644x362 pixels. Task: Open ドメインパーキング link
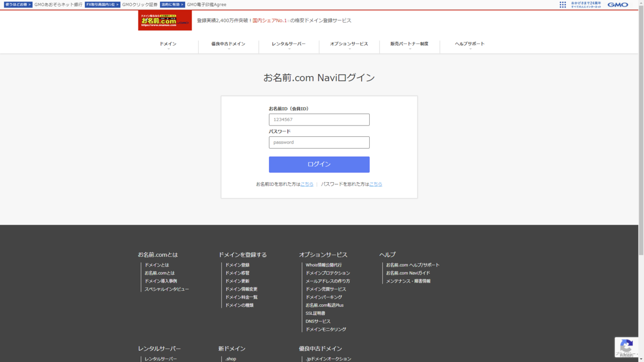[x=324, y=297]
